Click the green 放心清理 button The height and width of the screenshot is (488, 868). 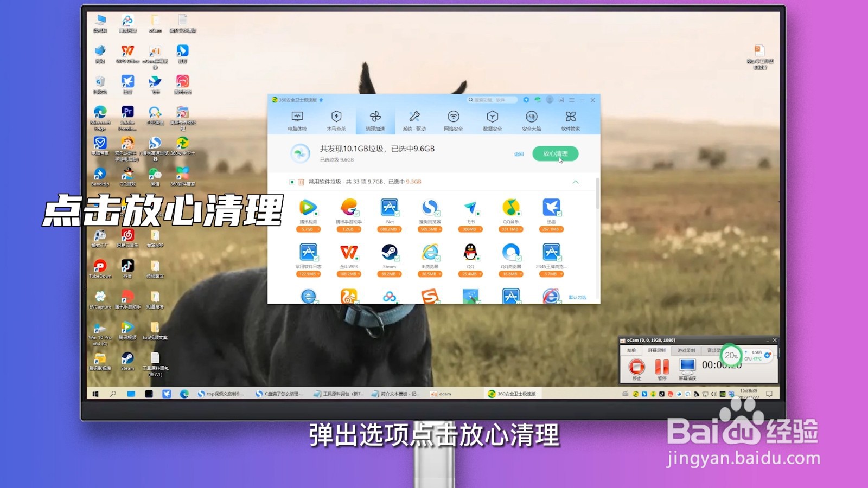[556, 153]
